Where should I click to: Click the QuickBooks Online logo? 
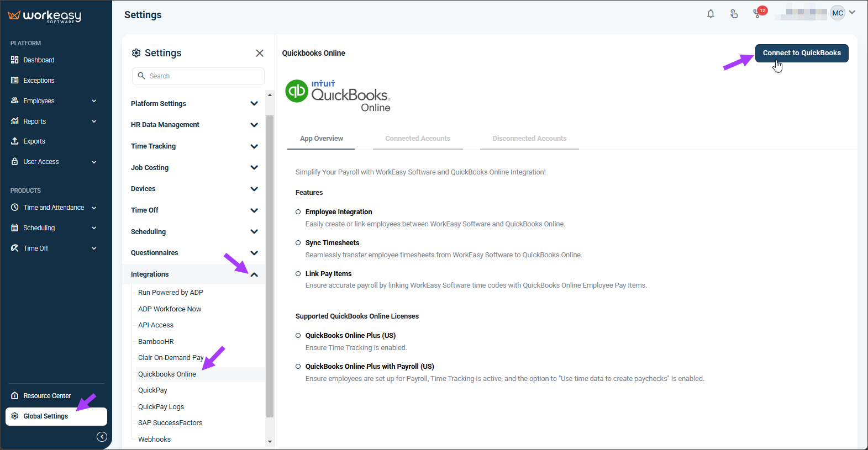(338, 96)
